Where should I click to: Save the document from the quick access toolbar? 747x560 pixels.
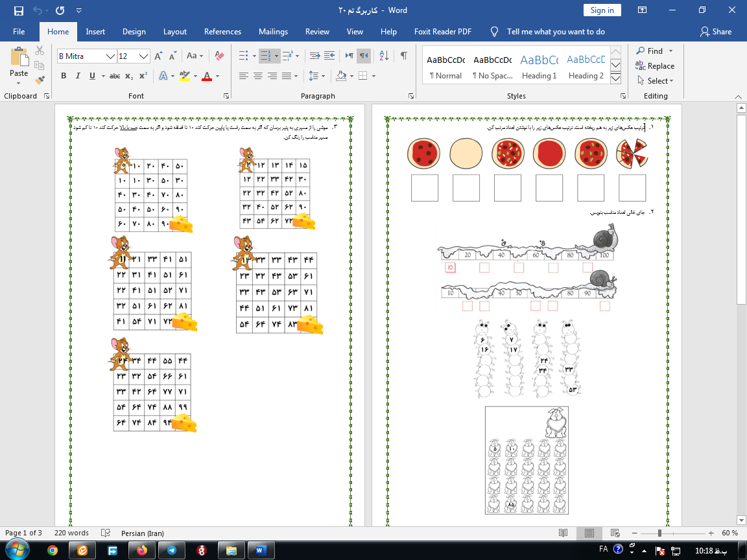click(x=18, y=10)
